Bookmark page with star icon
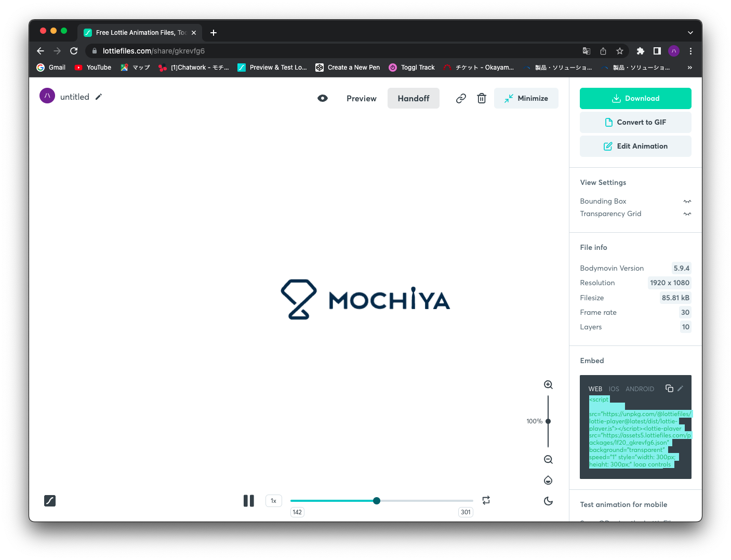 [620, 51]
